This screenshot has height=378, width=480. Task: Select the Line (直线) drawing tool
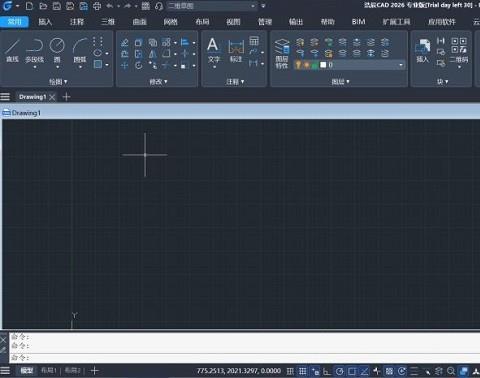pyautogui.click(x=12, y=50)
